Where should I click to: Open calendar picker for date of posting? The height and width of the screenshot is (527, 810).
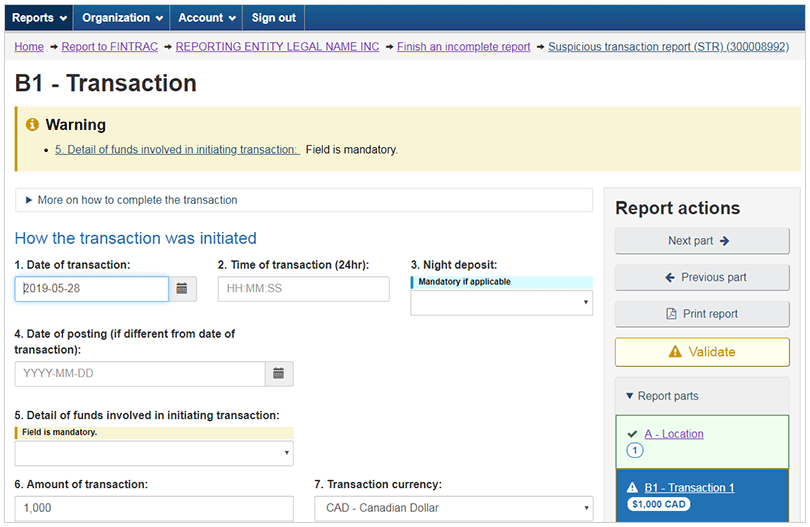click(279, 374)
